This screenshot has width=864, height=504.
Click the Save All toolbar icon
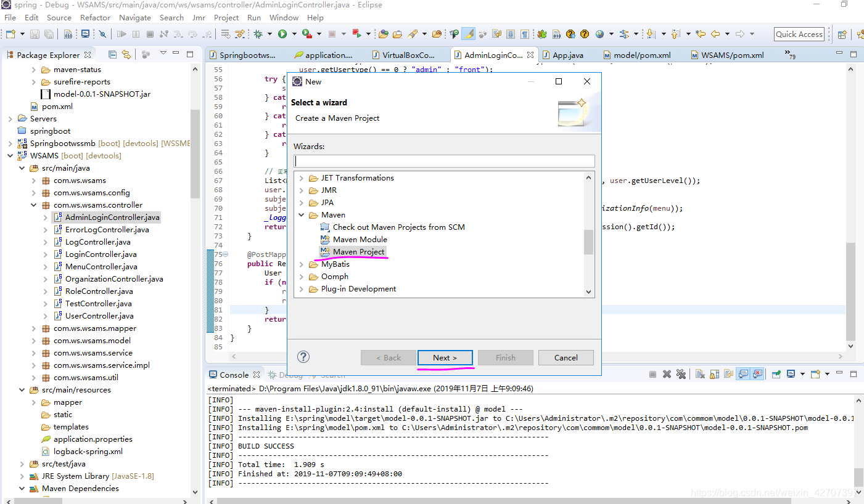[49, 34]
